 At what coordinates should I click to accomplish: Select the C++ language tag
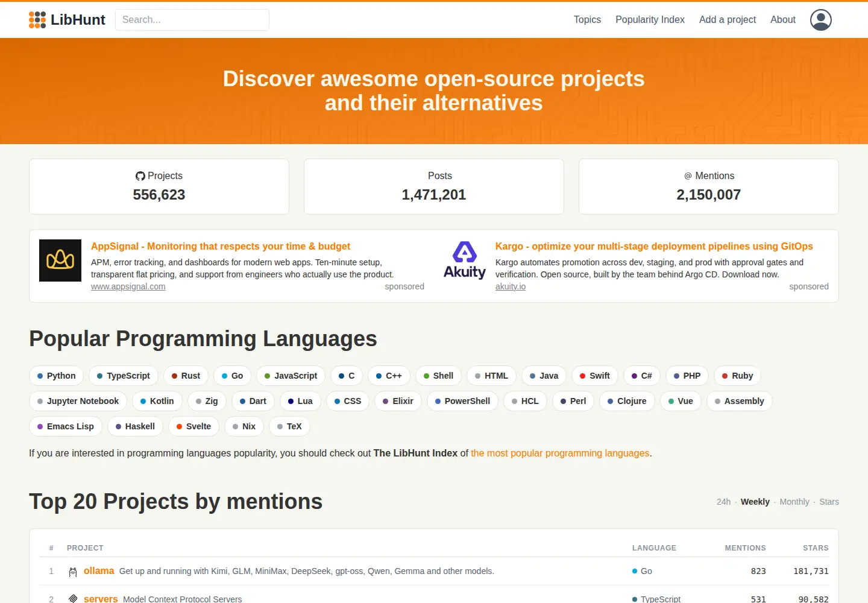click(x=389, y=376)
